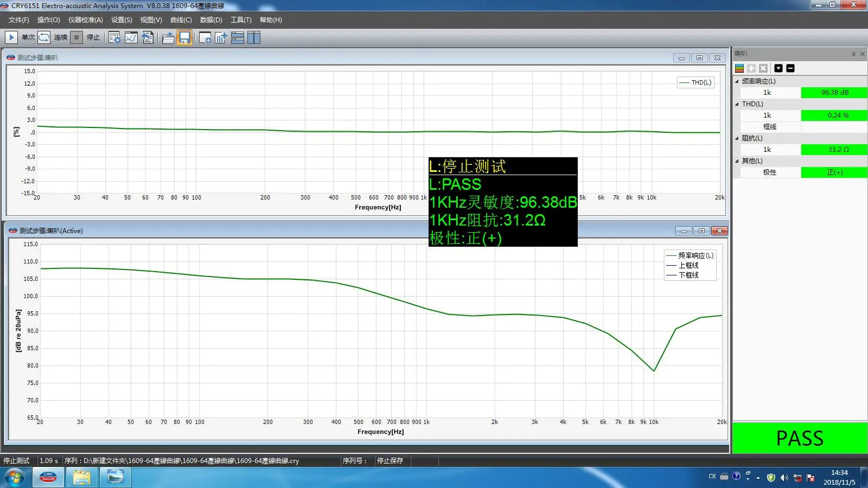Expand all results with black down-arrow button
Image resolution: width=868 pixels, height=488 pixels.
tap(778, 68)
